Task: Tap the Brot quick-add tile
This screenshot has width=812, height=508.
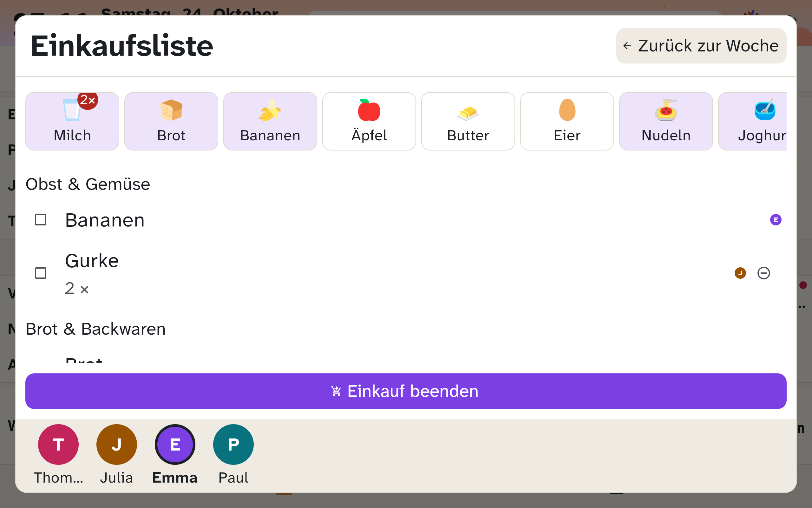Action: tap(171, 121)
